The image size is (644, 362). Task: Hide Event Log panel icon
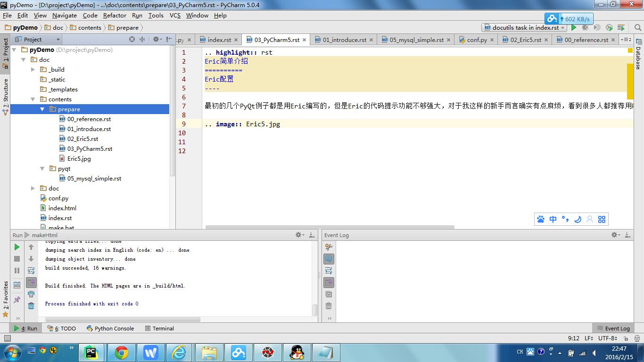(x=627, y=235)
